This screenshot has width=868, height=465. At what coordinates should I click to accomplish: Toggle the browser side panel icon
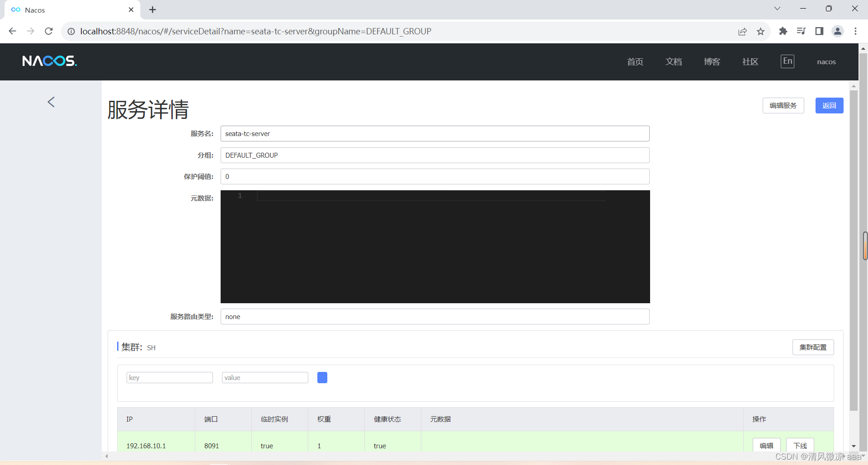(x=819, y=31)
